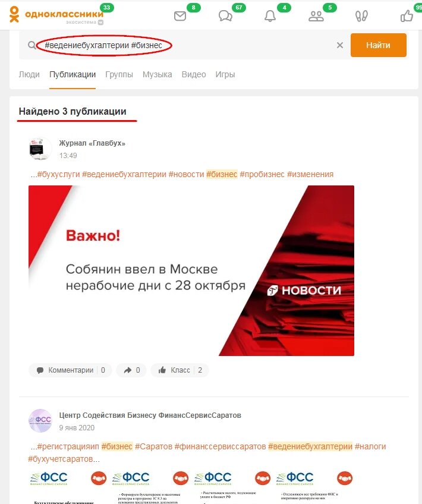Switch to the Видео tab
The width and height of the screenshot is (422, 504).
194,74
